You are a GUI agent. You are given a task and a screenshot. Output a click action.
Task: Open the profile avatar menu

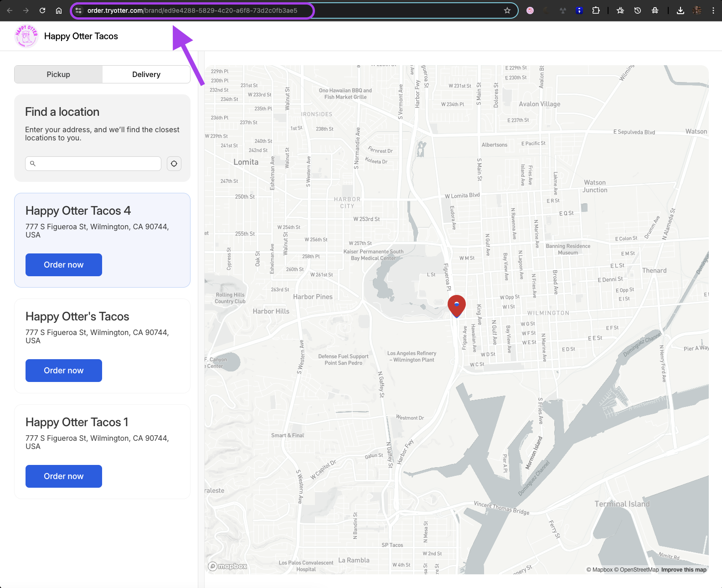pos(697,10)
